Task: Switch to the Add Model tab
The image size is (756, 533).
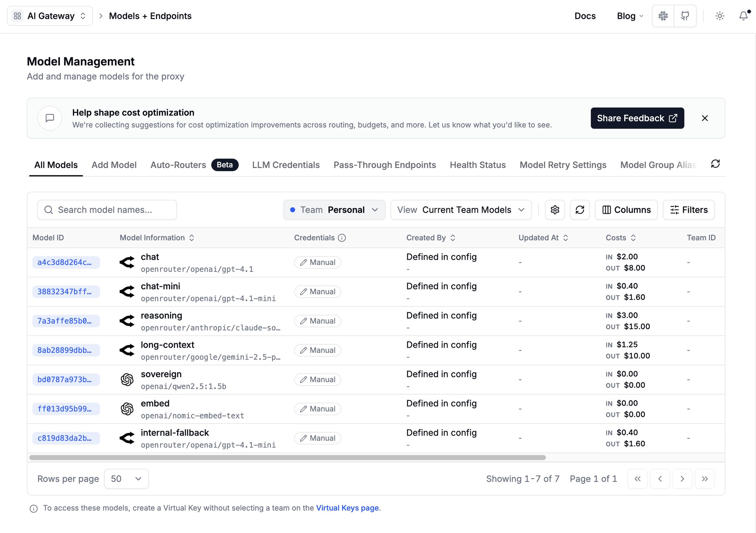Action: (114, 165)
